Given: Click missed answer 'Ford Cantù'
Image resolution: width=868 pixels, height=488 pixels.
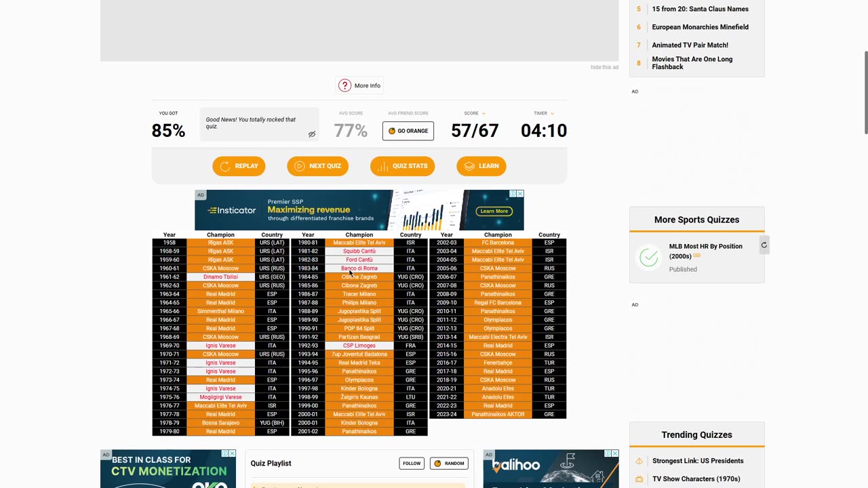Looking at the screenshot, I should pos(359,260).
